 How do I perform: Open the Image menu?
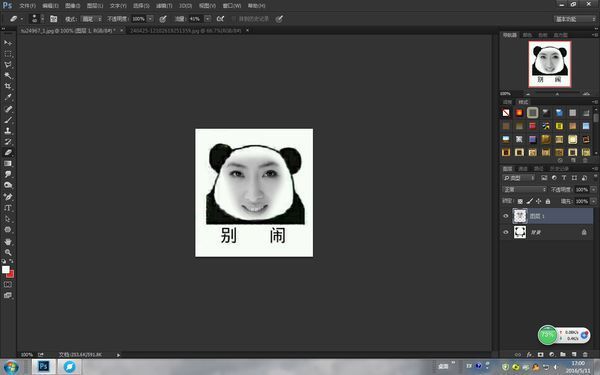pos(72,6)
